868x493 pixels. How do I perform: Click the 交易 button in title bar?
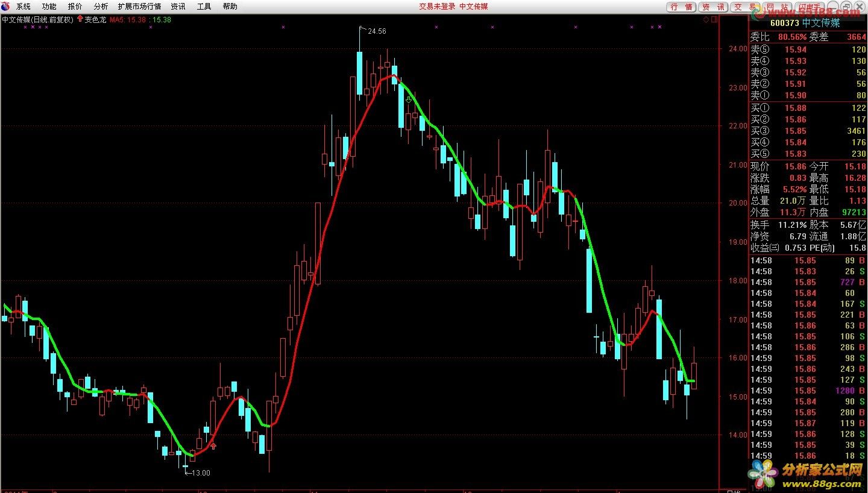click(x=746, y=7)
